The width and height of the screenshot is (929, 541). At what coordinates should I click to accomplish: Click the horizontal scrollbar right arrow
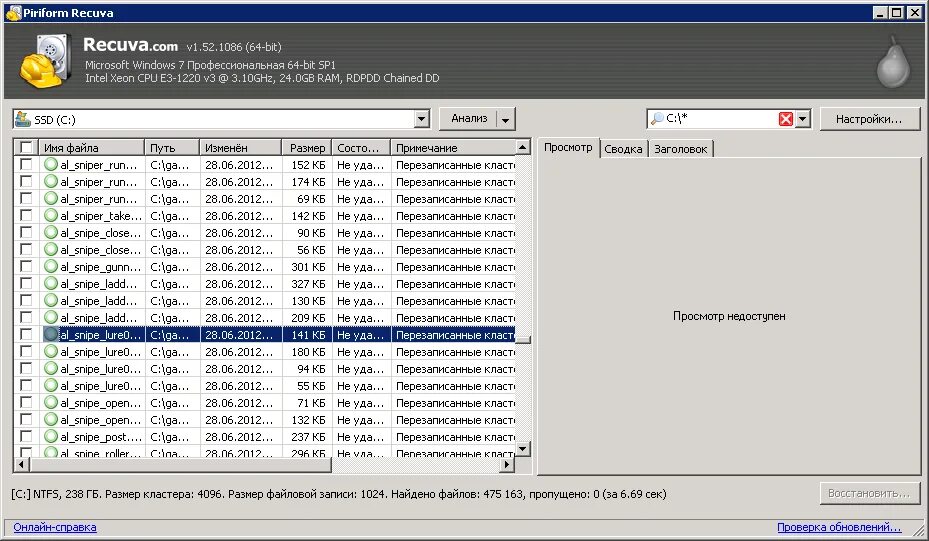(507, 465)
